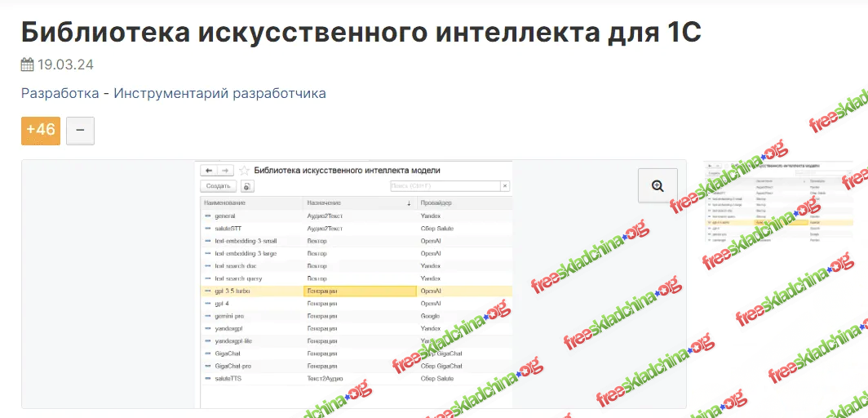This screenshot has width=868, height=418.
Task: Open the Инструментарий разработчика link
Action: pyautogui.click(x=219, y=93)
